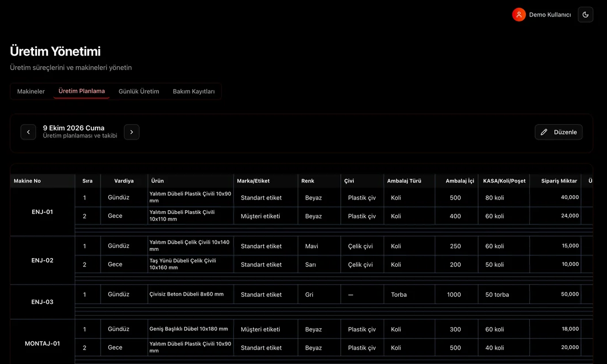The height and width of the screenshot is (364, 607).
Task: Click order quantity 50,000
Action: 570,294
